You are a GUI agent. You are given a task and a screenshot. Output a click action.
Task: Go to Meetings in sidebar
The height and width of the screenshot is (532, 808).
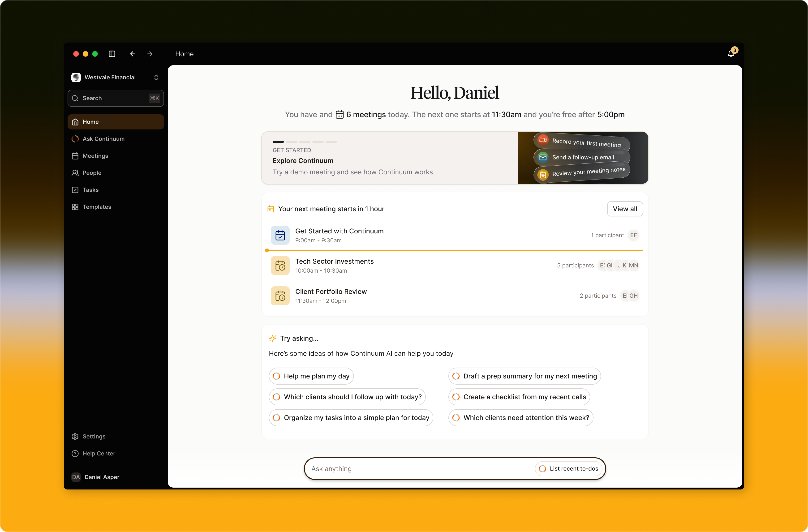click(x=95, y=156)
